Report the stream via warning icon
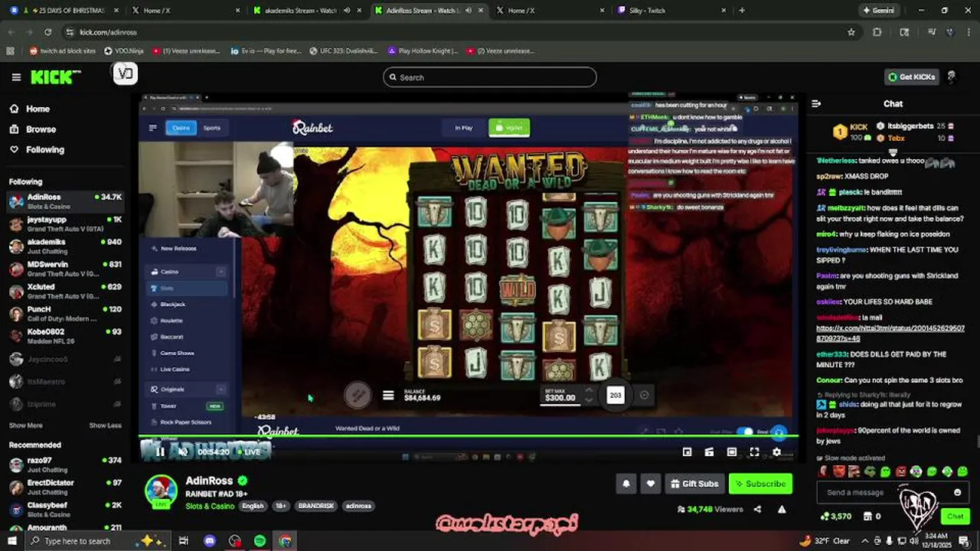This screenshot has height=551, width=980. click(x=782, y=510)
